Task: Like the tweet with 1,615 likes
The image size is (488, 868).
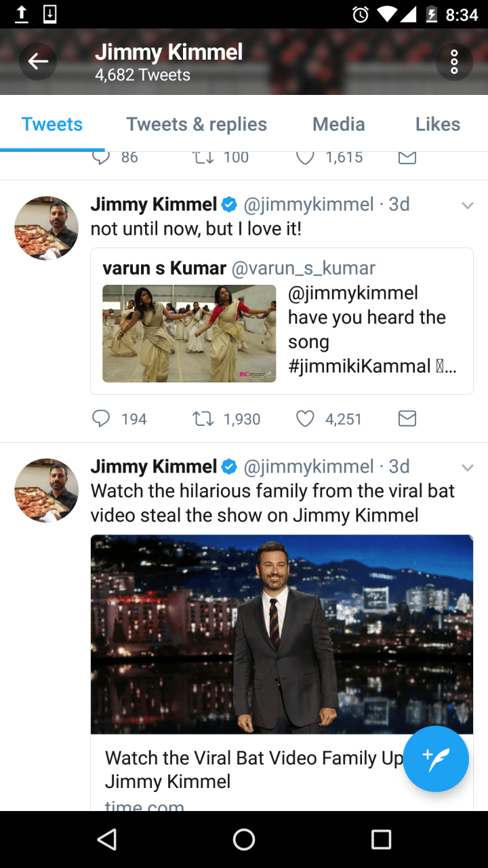Action: click(306, 158)
